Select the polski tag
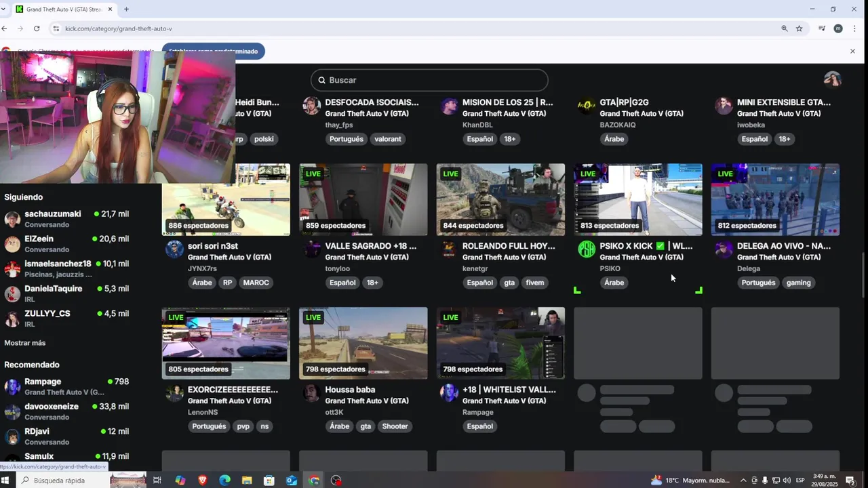Viewport: 868px width, 488px height. [x=264, y=139]
